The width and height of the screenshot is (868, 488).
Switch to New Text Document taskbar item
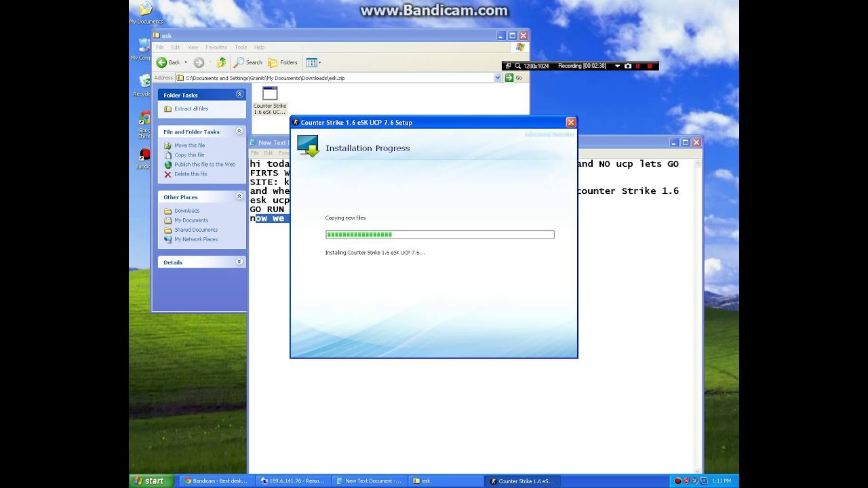(x=371, y=481)
